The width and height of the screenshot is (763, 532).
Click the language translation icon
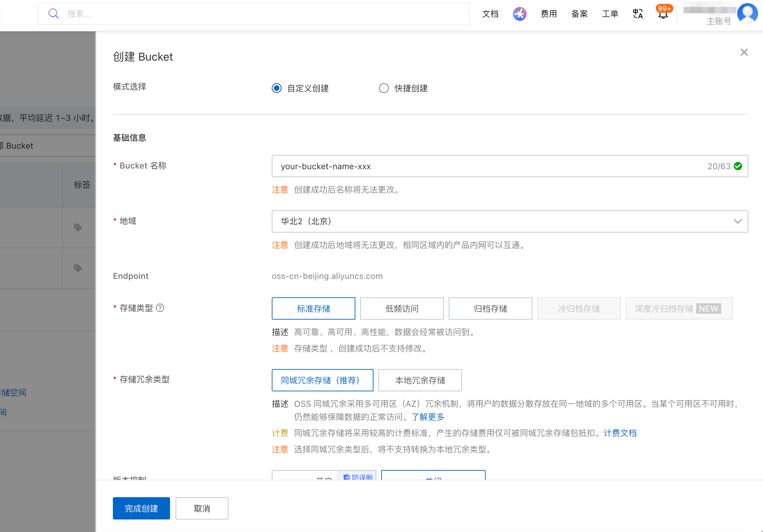tap(638, 14)
